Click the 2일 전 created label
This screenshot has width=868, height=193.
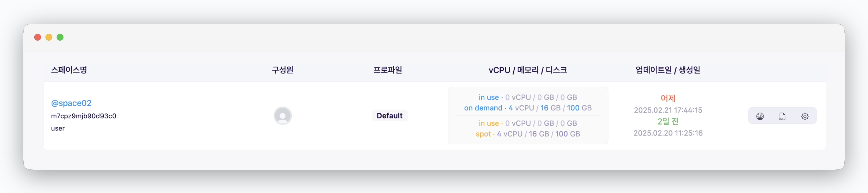(x=668, y=121)
